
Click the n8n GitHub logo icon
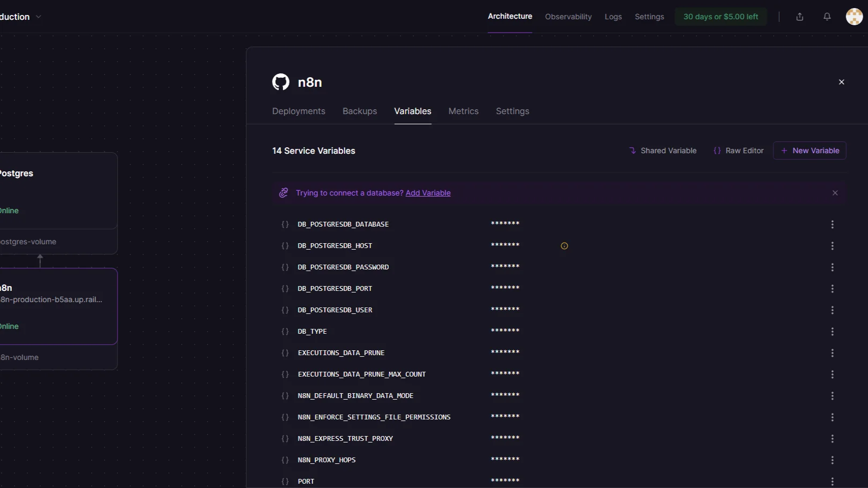click(280, 82)
